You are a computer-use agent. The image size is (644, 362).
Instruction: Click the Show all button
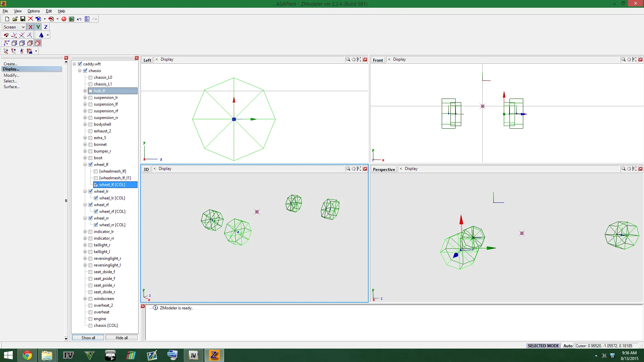(x=88, y=338)
